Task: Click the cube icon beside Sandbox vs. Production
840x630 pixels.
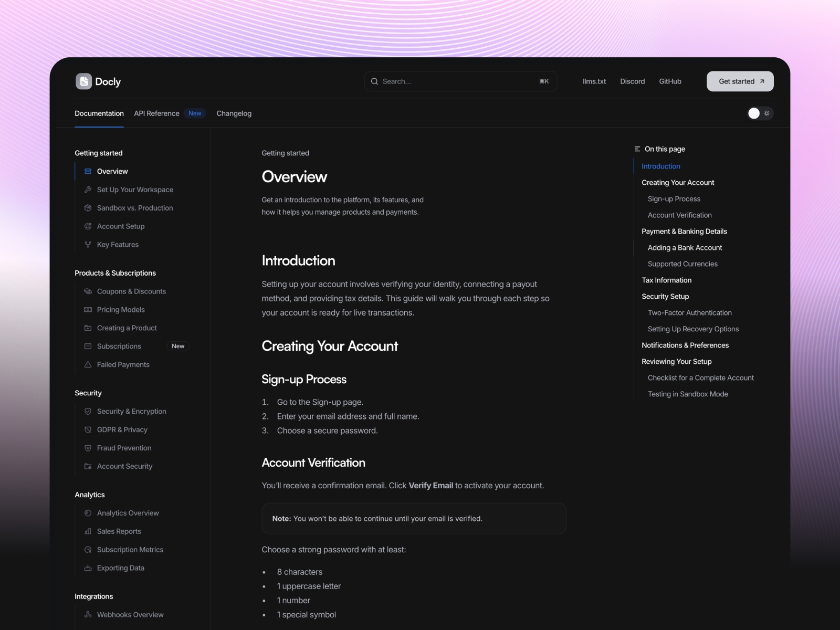Action: (88, 208)
